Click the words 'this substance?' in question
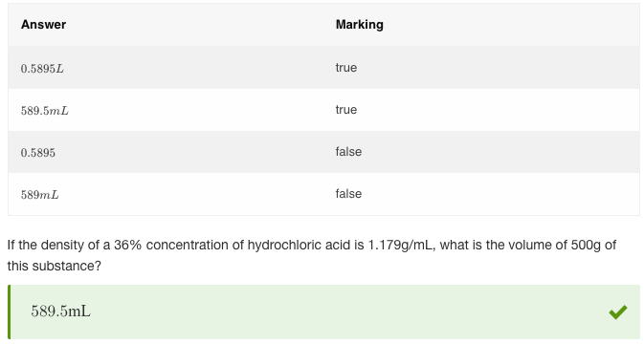Viewport: 644px width, 344px height. click(55, 266)
